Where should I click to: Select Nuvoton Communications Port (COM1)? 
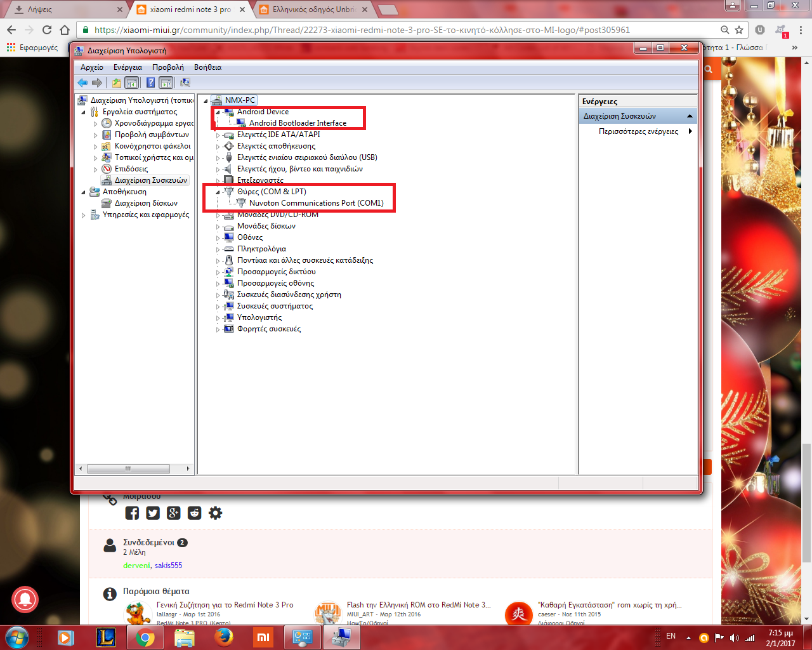coord(316,203)
